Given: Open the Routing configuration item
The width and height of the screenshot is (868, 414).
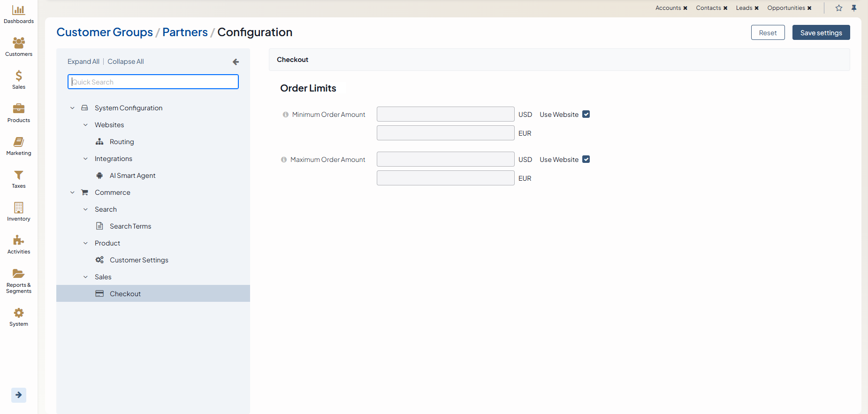Looking at the screenshot, I should 122,142.
